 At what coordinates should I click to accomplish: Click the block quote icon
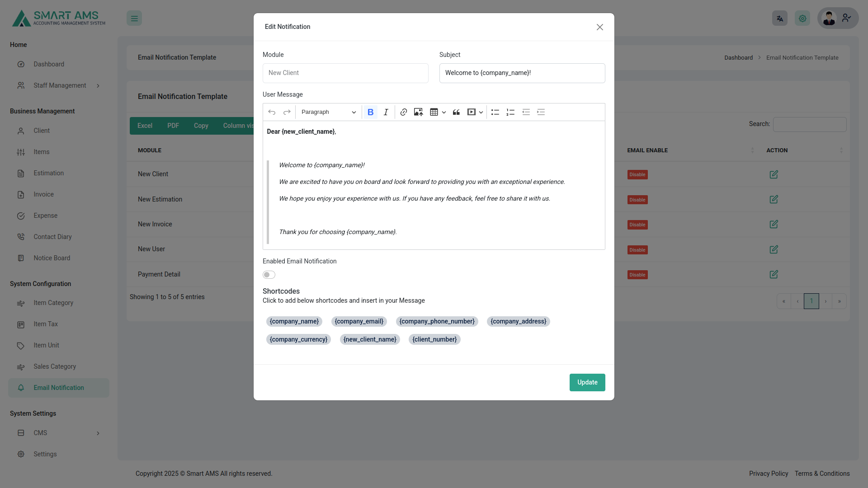coord(456,112)
